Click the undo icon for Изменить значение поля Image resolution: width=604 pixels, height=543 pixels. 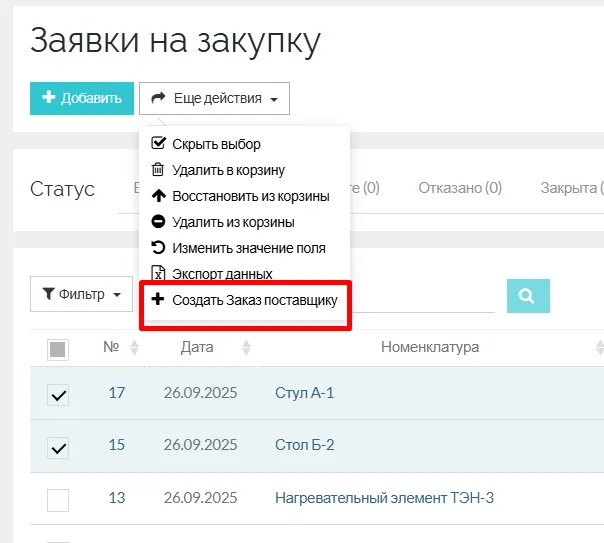(x=158, y=247)
